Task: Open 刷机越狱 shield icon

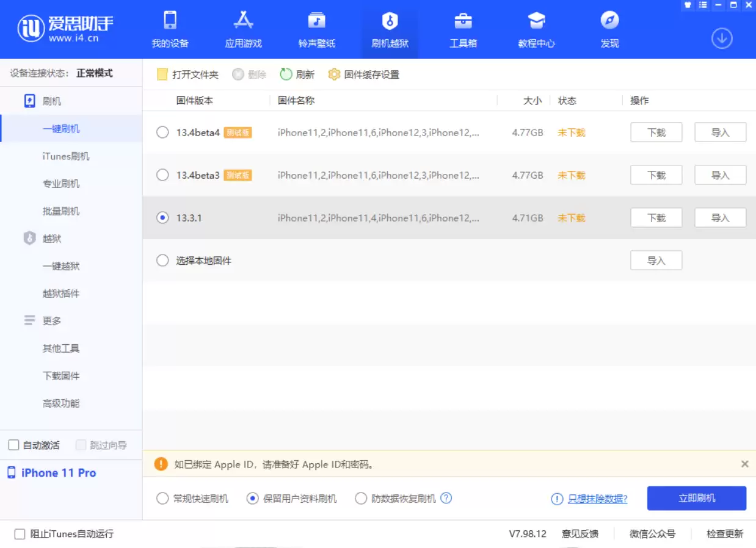Action: pyautogui.click(x=390, y=21)
